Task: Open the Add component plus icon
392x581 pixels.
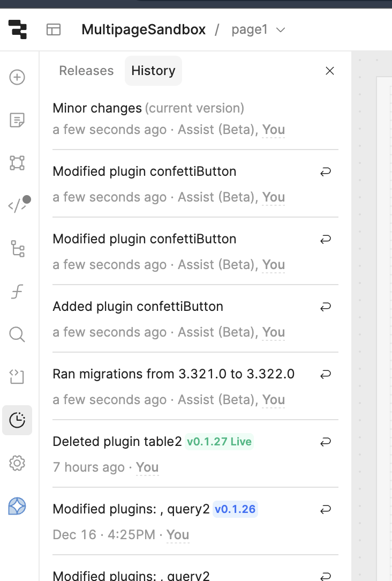Action: tap(17, 77)
